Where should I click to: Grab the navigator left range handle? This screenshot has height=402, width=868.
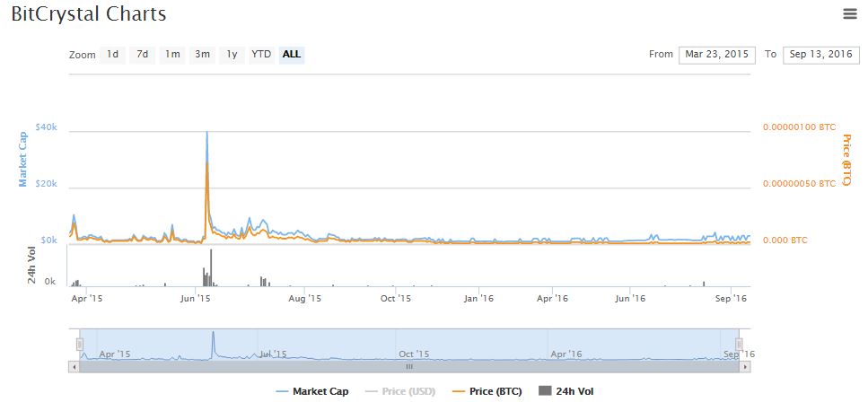[80, 345]
